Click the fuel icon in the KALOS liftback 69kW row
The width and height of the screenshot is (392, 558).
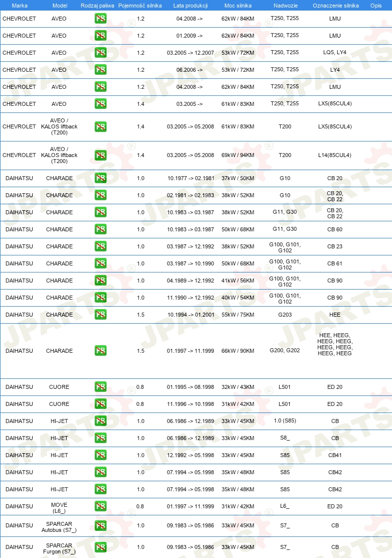(x=101, y=155)
